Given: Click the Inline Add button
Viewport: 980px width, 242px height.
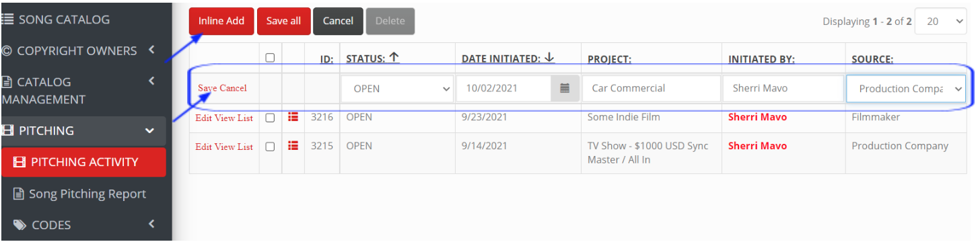Looking at the screenshot, I should click(x=221, y=21).
